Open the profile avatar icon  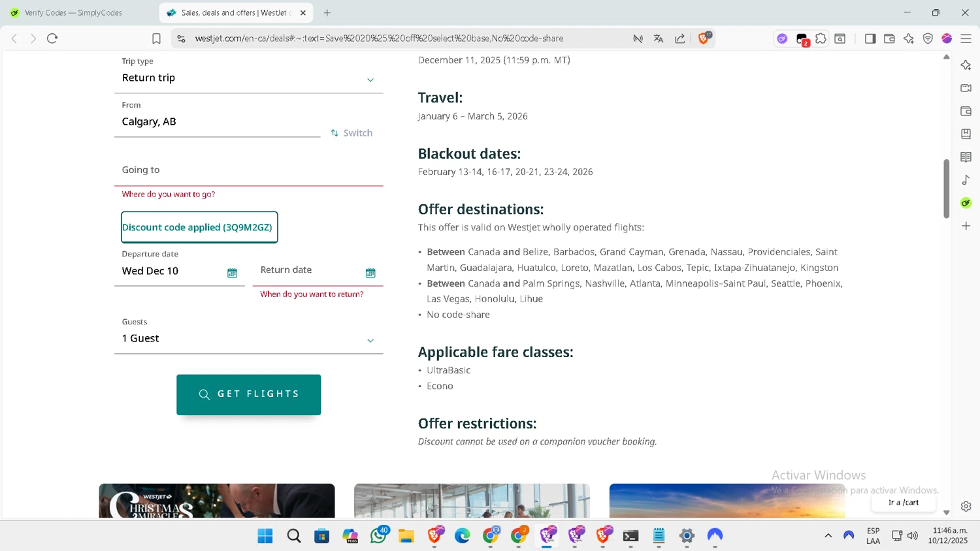point(947,39)
